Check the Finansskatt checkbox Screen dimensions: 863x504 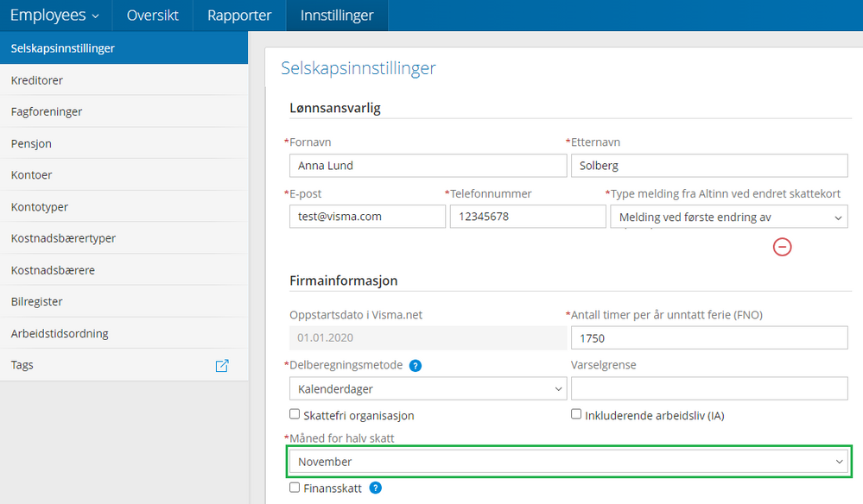(295, 488)
